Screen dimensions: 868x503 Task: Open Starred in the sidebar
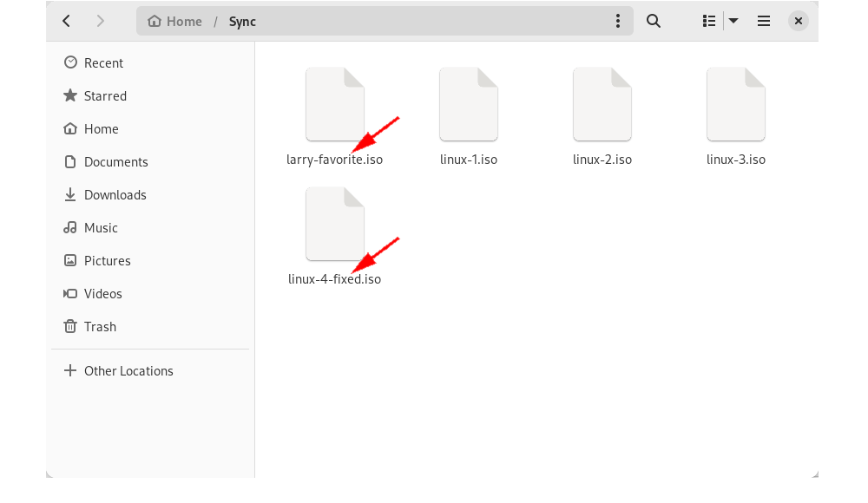(105, 96)
